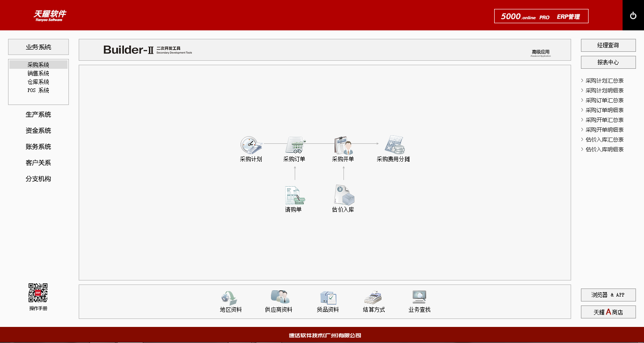The image size is (644, 343).
Task: Switch to the 仓库系统 module
Action: (x=38, y=81)
